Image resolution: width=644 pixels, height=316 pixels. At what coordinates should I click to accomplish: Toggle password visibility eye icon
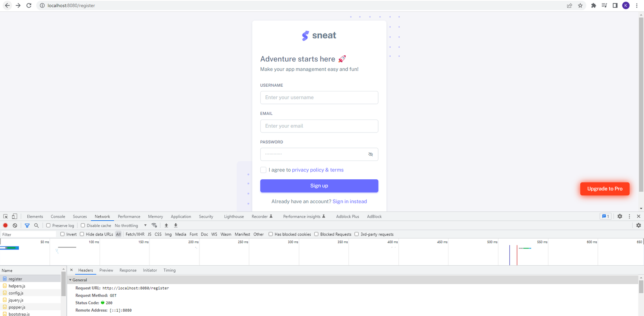click(x=370, y=154)
